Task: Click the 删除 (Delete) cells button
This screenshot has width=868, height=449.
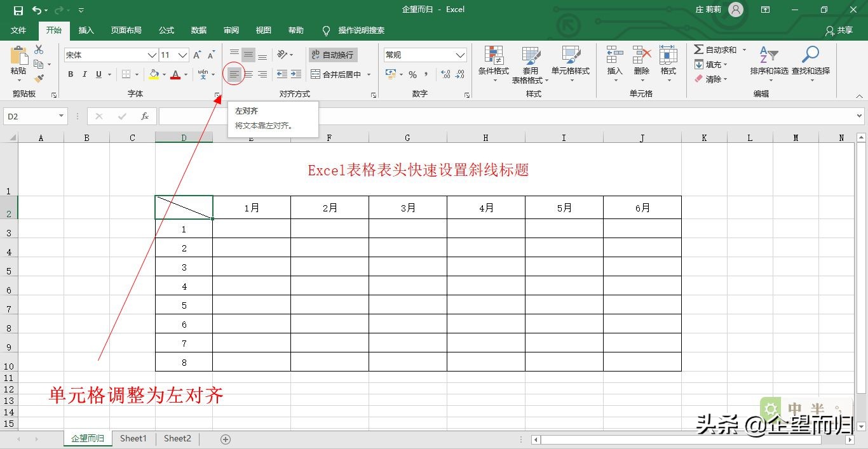Action: coord(641,64)
